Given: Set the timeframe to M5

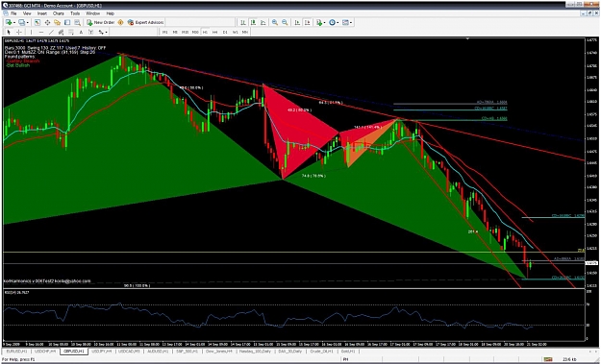Looking at the screenshot, I should [x=175, y=32].
